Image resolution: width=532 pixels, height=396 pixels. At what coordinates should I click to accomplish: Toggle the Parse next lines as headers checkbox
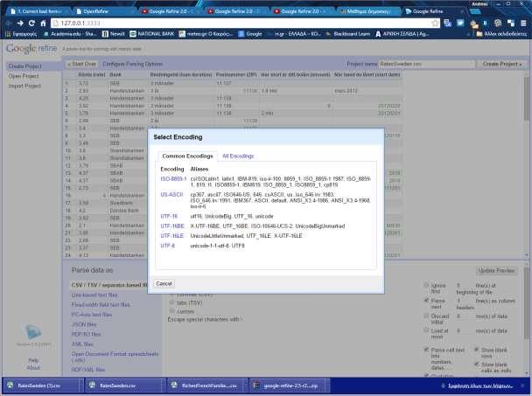(x=426, y=301)
